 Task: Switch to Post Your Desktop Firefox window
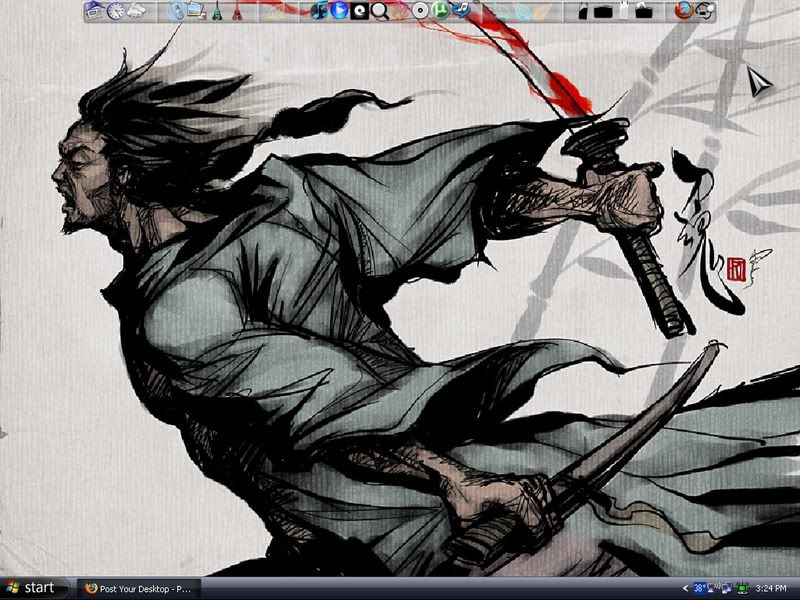tap(139, 589)
